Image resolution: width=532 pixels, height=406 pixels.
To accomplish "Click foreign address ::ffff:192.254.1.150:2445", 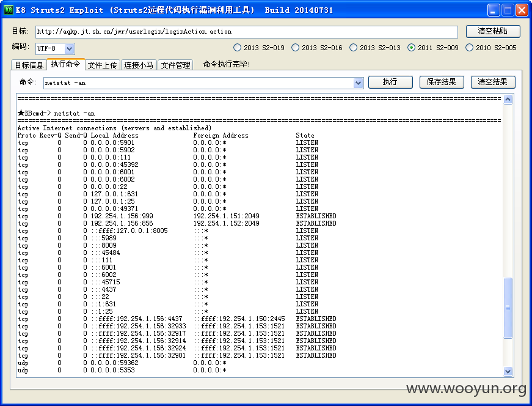I will (239, 319).
